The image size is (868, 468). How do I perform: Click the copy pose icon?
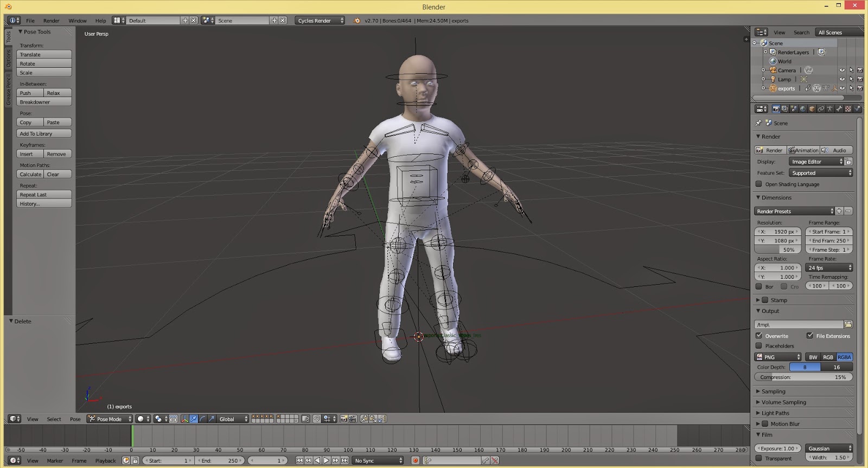[x=364, y=419]
